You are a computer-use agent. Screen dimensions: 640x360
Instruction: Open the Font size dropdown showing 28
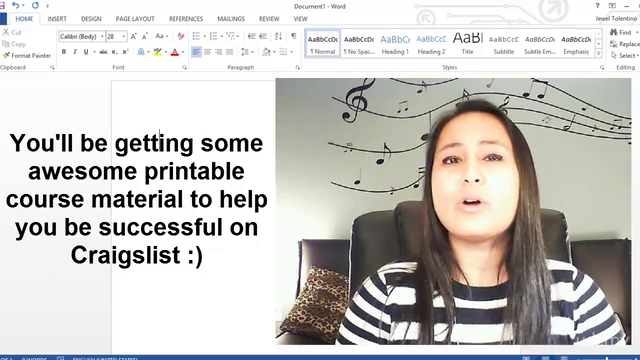tap(124, 36)
